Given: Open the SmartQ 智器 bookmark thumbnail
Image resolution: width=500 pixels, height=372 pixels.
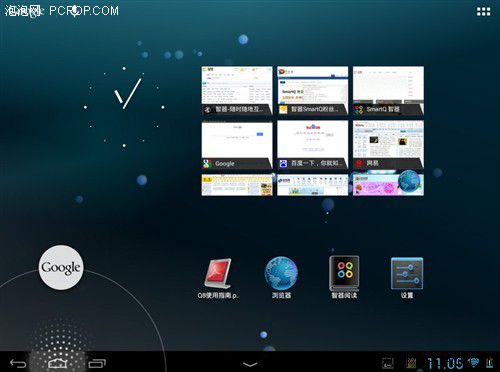Looking at the screenshot, I should [388, 91].
